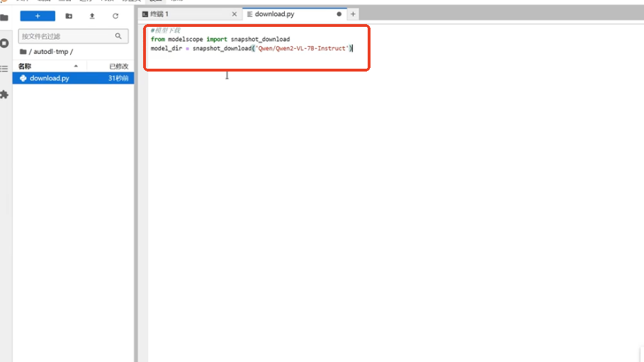Click the terminal icon on Terminal 1 tab
The image size is (644, 362).
coord(145,14)
